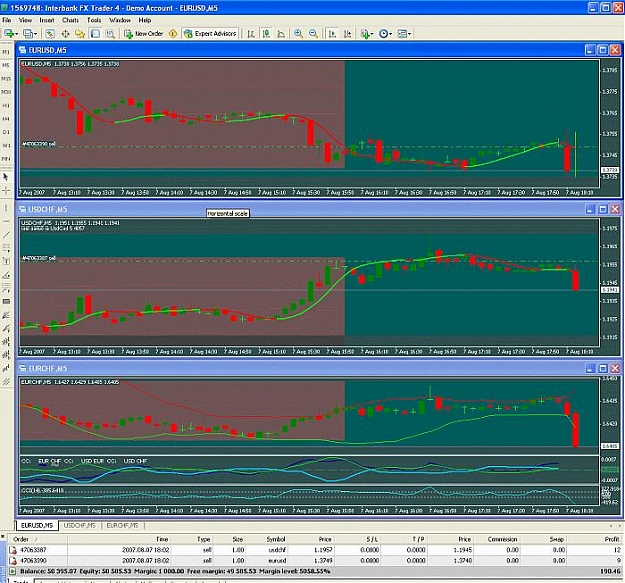This screenshot has width=625, height=583.
Task: Expand the Profiles dropdown arrow
Action: (x=35, y=34)
